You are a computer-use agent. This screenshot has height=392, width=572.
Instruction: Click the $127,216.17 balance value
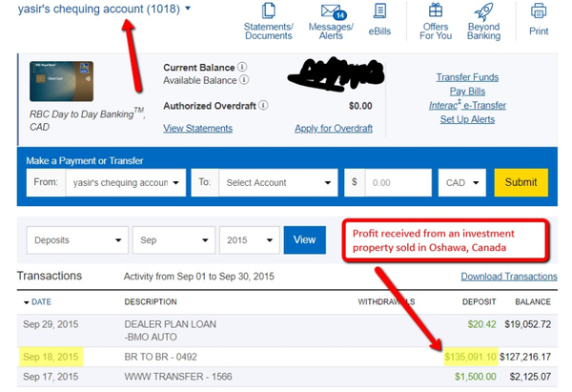[x=525, y=357]
